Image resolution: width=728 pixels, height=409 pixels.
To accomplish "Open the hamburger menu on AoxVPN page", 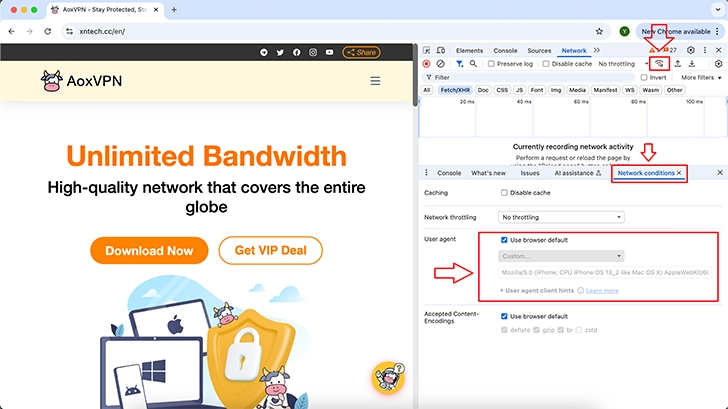I will tap(375, 81).
